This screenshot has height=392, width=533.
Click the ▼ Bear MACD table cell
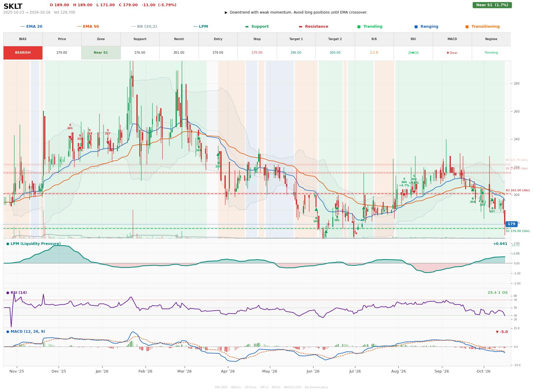452,53
